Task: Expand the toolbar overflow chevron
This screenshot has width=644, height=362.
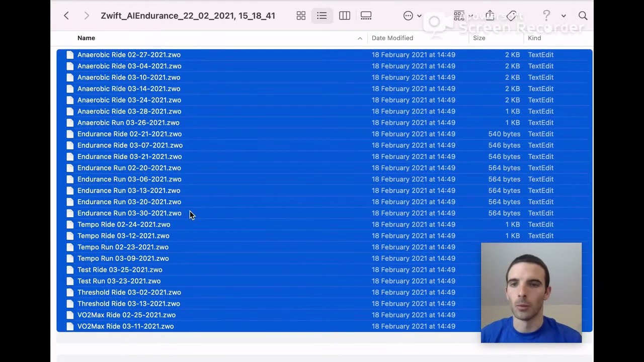Action: click(563, 16)
